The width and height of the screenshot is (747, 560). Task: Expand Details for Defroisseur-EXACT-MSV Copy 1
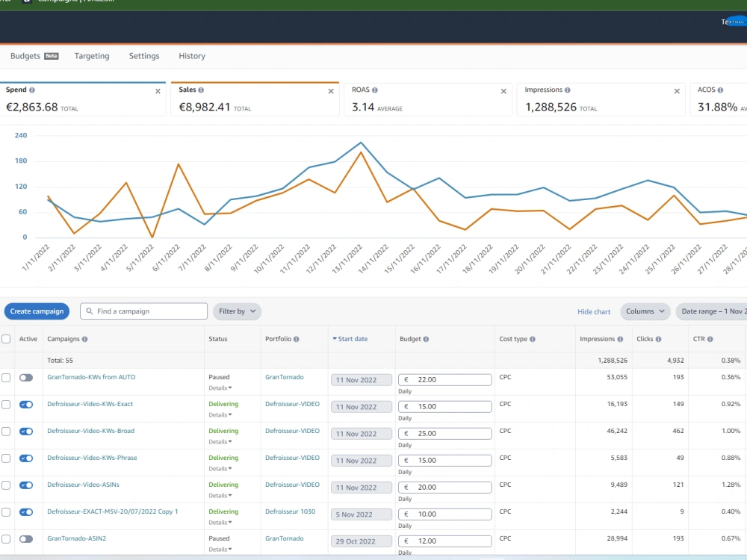pos(220,523)
